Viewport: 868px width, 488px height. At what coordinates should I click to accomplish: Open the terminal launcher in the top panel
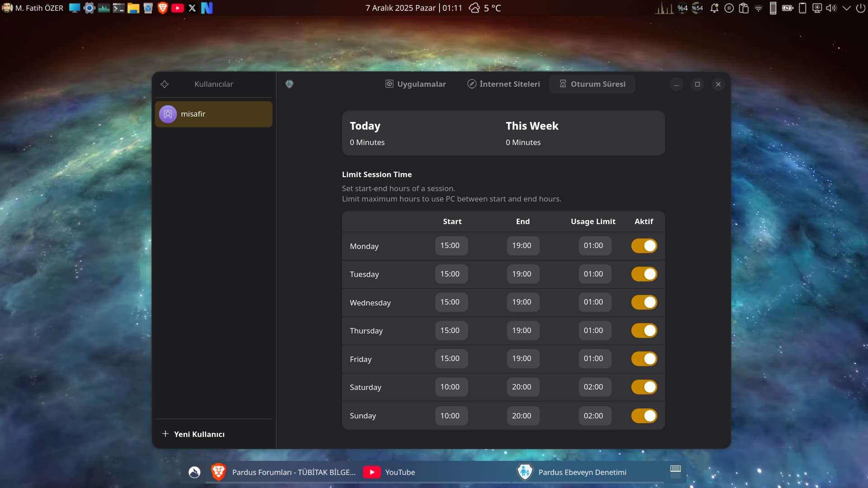118,8
